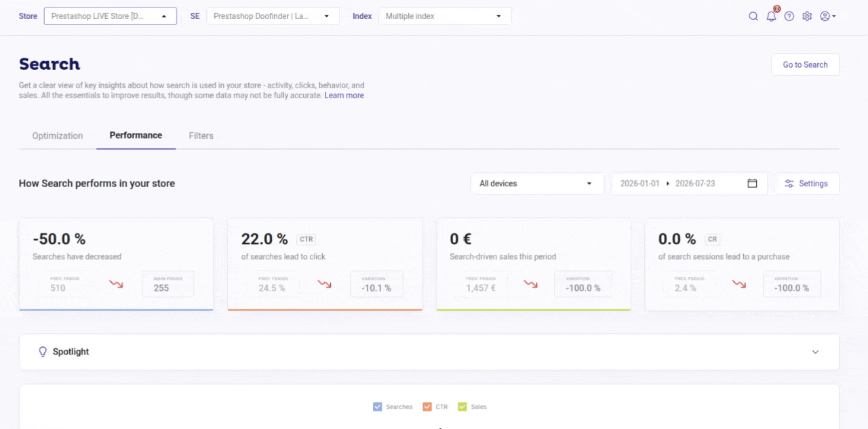This screenshot has width=868, height=429.
Task: Select the Performance tab
Action: coord(136,136)
